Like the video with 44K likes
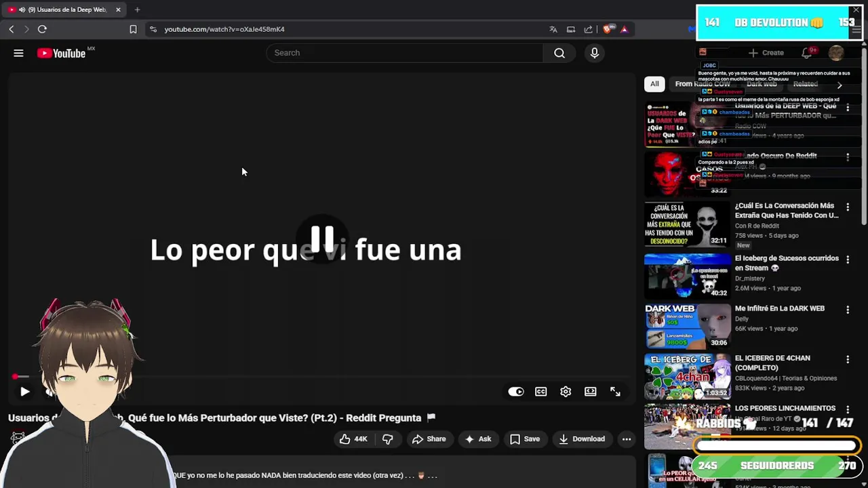This screenshot has width=868, height=488. point(354,439)
